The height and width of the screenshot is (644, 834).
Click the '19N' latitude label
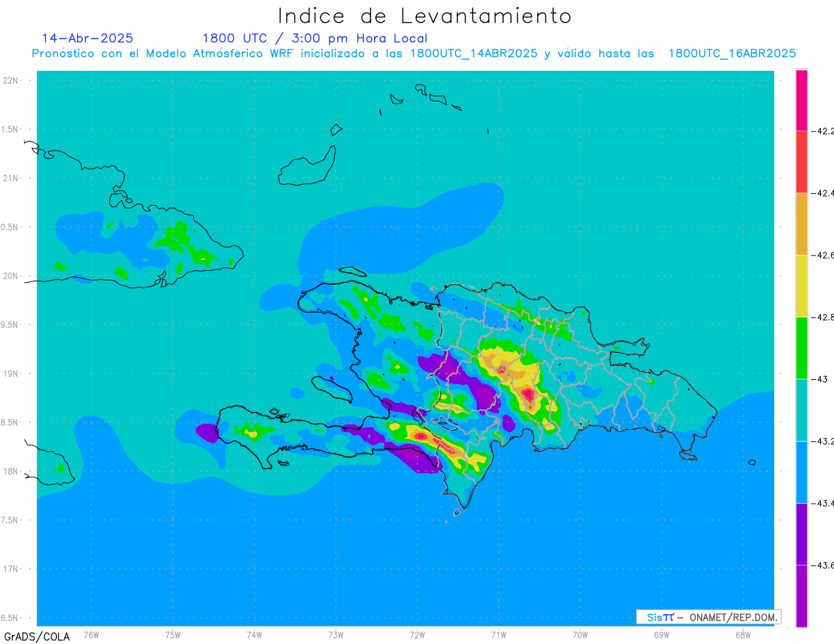12,374
